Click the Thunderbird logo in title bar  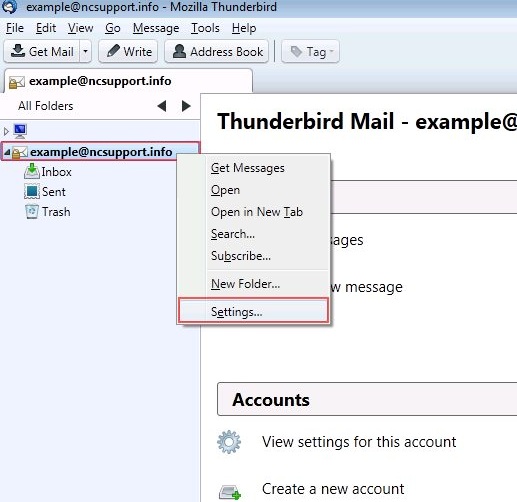coord(10,7)
